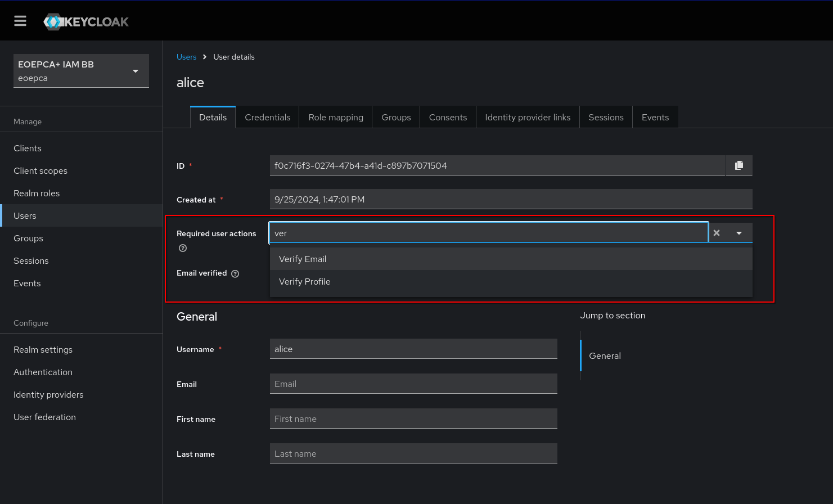Viewport: 833px width, 504px height.
Task: Open Client scopes in the sidebar
Action: pos(81,170)
